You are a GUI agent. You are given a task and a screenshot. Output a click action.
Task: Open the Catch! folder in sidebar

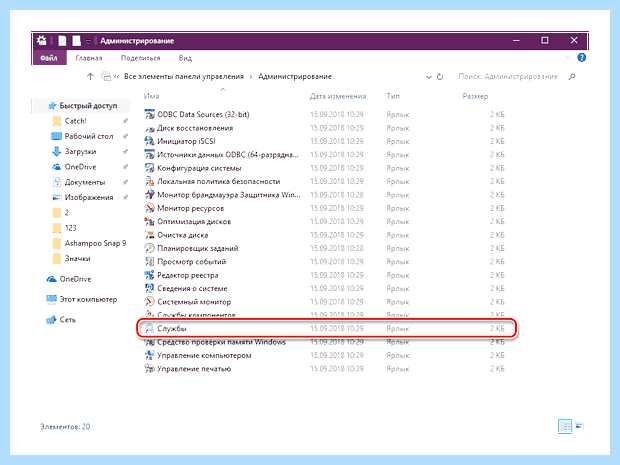[76, 121]
